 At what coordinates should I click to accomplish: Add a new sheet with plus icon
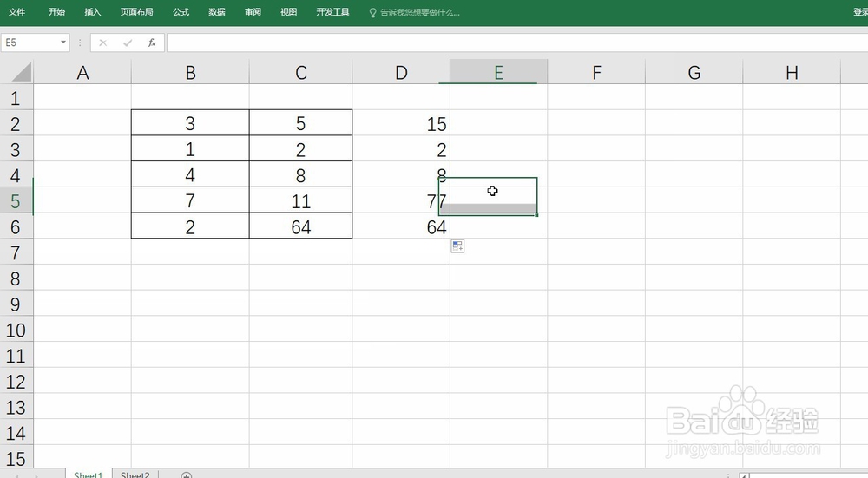coord(186,475)
